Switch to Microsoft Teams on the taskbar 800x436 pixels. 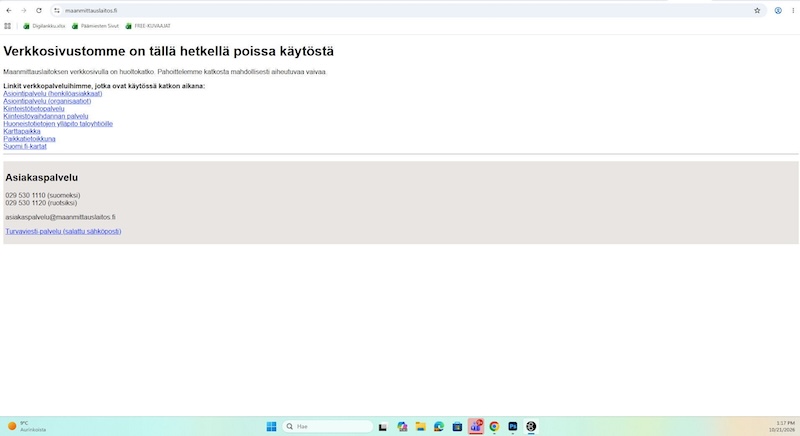point(476,426)
